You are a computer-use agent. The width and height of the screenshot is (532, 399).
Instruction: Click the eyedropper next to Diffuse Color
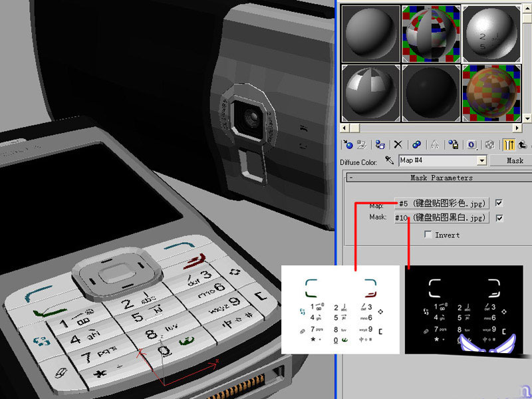click(x=390, y=160)
